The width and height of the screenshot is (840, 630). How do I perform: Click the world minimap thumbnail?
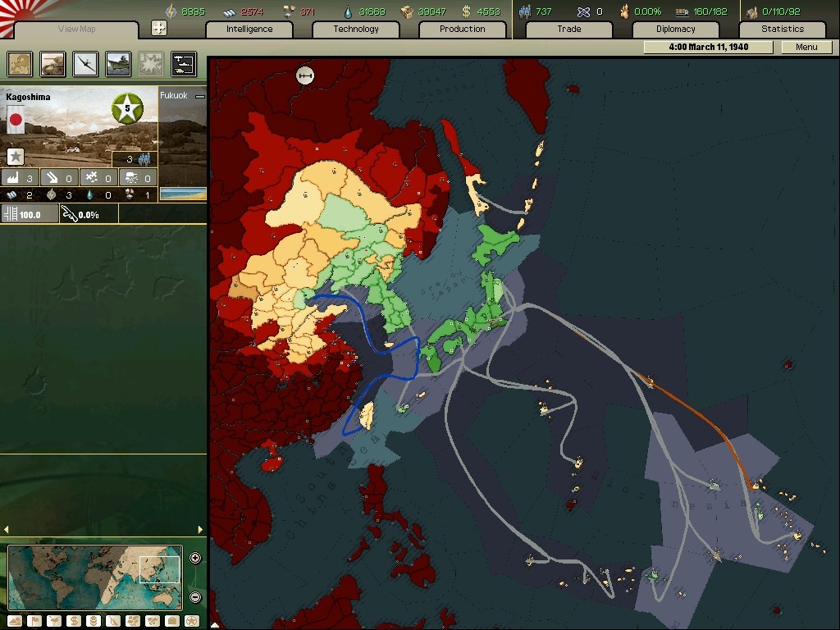[95, 577]
